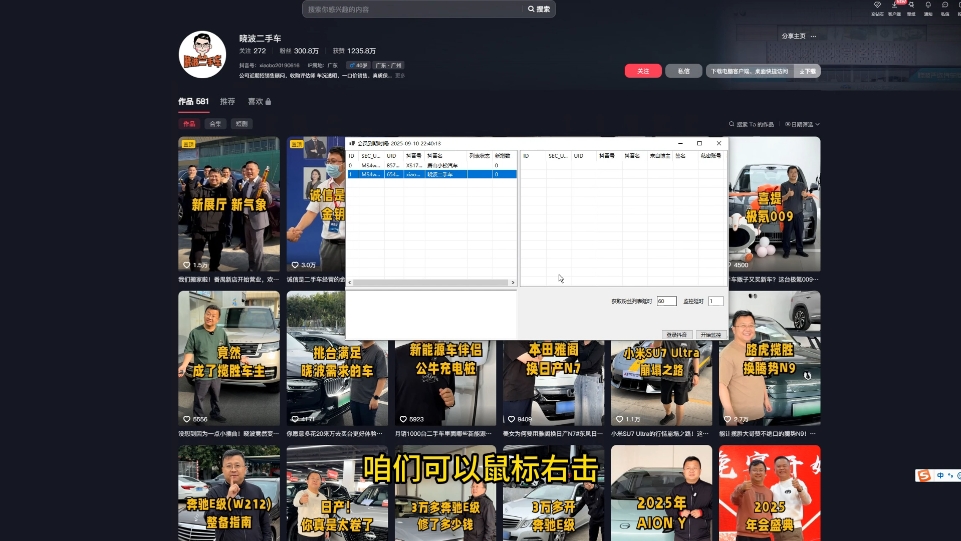Open the 晓波二手车 profile avatar

point(202,55)
